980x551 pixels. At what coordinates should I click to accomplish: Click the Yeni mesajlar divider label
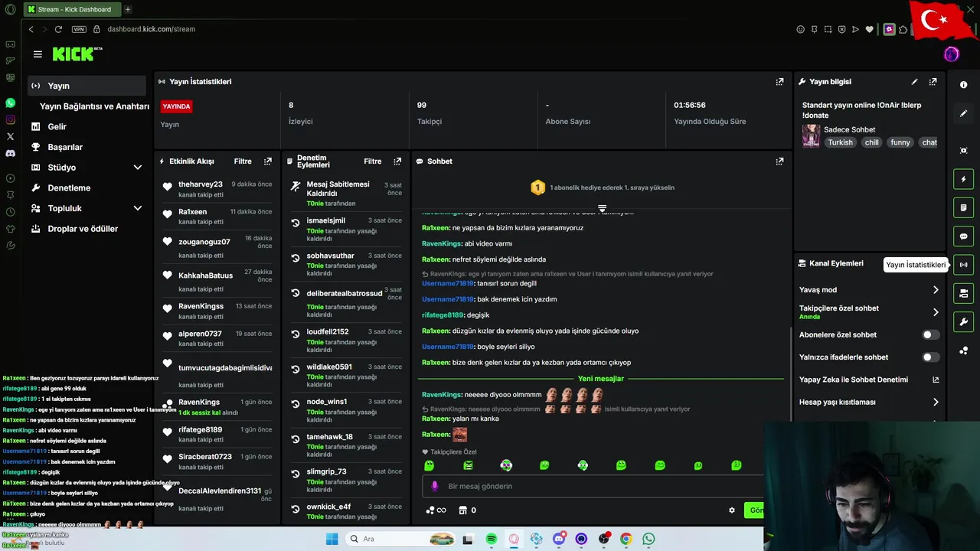[x=601, y=379]
